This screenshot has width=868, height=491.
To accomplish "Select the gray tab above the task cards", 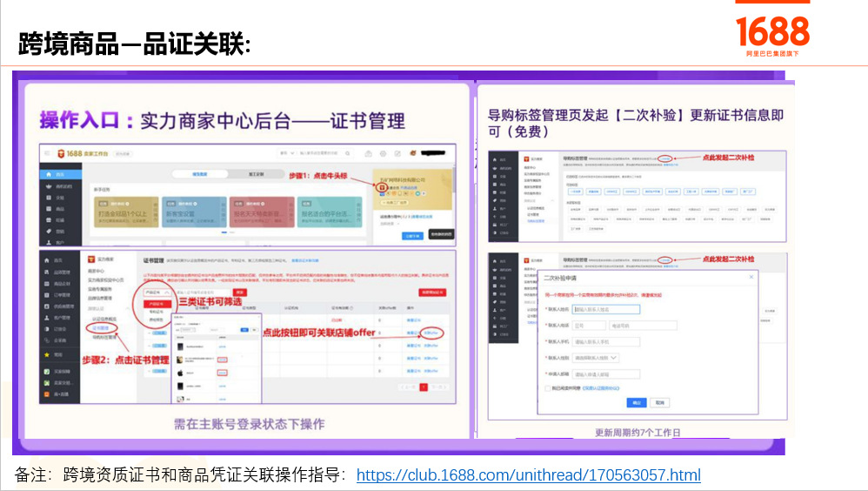I will click(256, 174).
